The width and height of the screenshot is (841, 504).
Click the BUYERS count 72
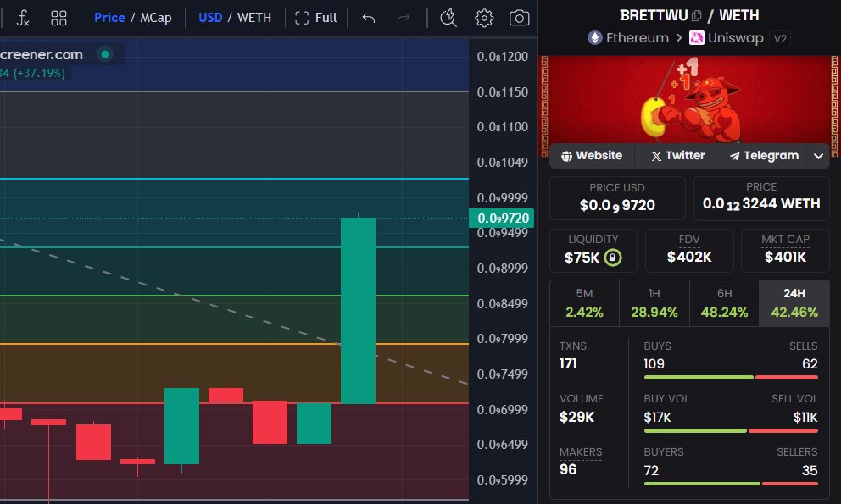(651, 471)
